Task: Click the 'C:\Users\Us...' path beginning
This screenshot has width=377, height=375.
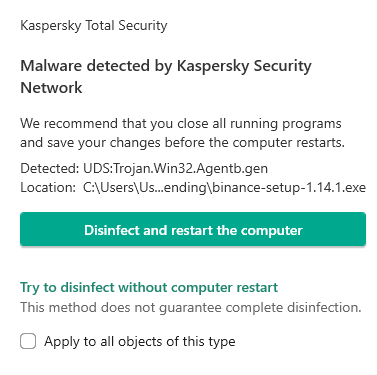Action: pyautogui.click(x=123, y=188)
